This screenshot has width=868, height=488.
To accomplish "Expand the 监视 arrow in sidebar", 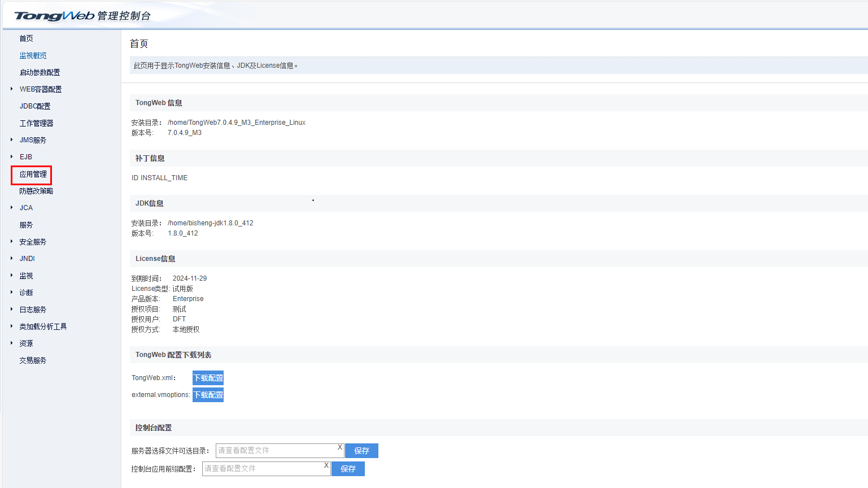I will coord(11,275).
